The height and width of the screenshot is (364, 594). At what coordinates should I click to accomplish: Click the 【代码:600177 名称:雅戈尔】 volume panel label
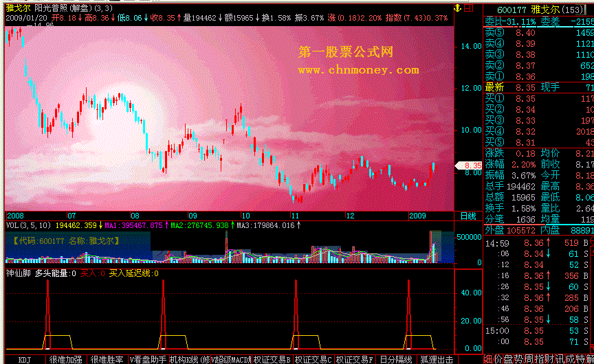67,240
